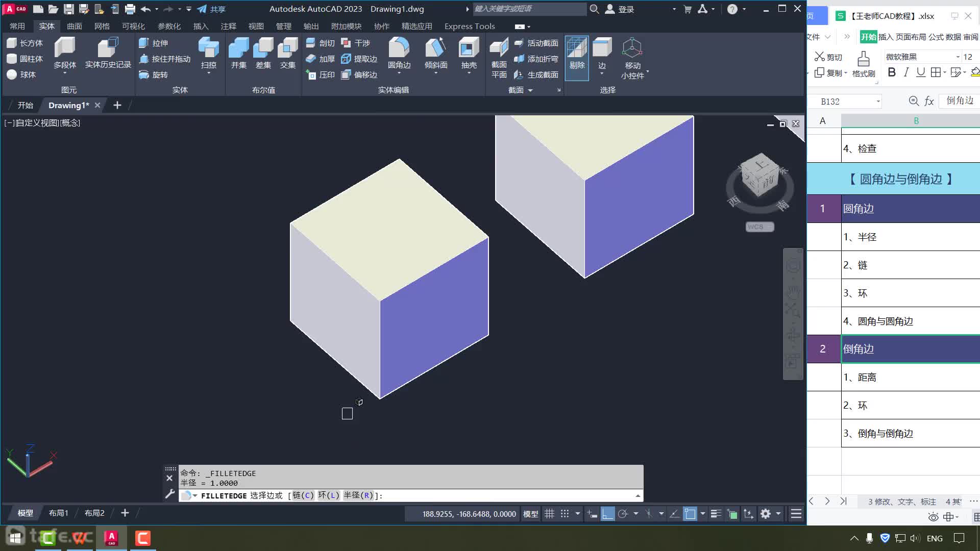Image resolution: width=980 pixels, height=551 pixels.
Task: Toggle ortho mode in status bar
Action: click(607, 514)
